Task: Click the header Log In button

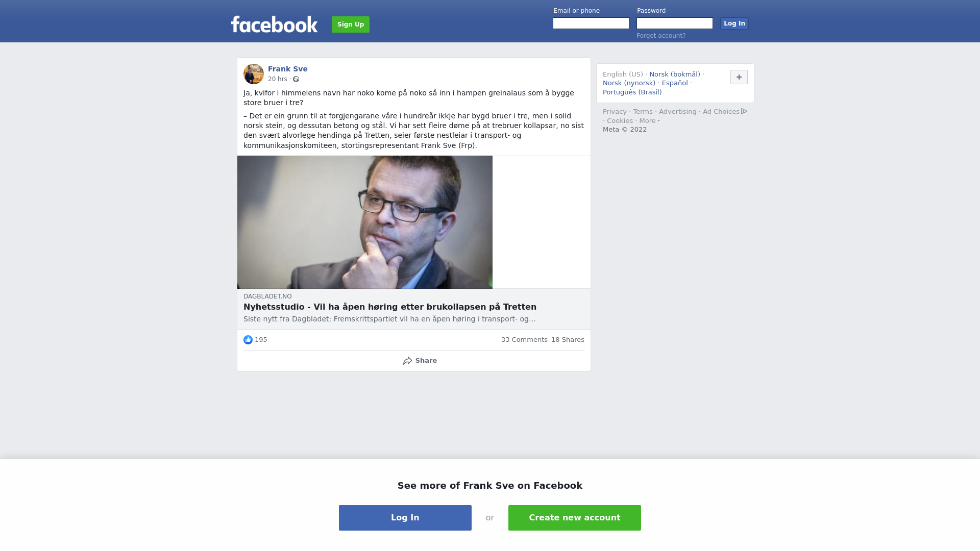Action: (734, 23)
